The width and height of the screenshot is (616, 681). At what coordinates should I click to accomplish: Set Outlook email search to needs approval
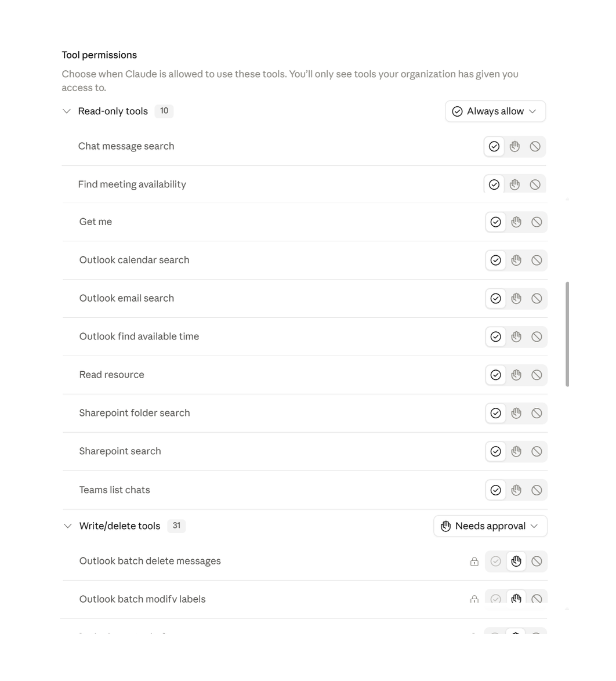click(516, 298)
